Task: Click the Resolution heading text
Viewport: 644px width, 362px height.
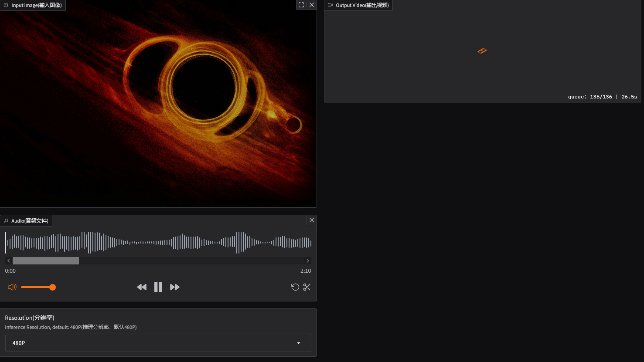Action: point(30,318)
